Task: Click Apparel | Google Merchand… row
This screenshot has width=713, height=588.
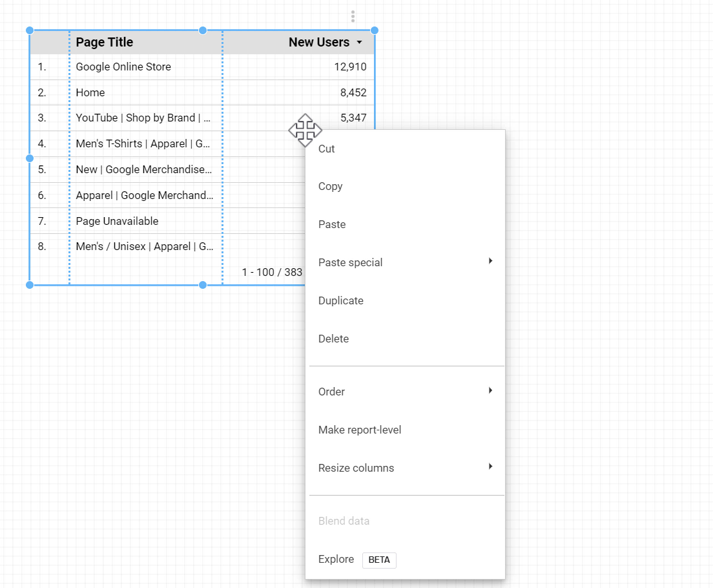Action: click(145, 196)
